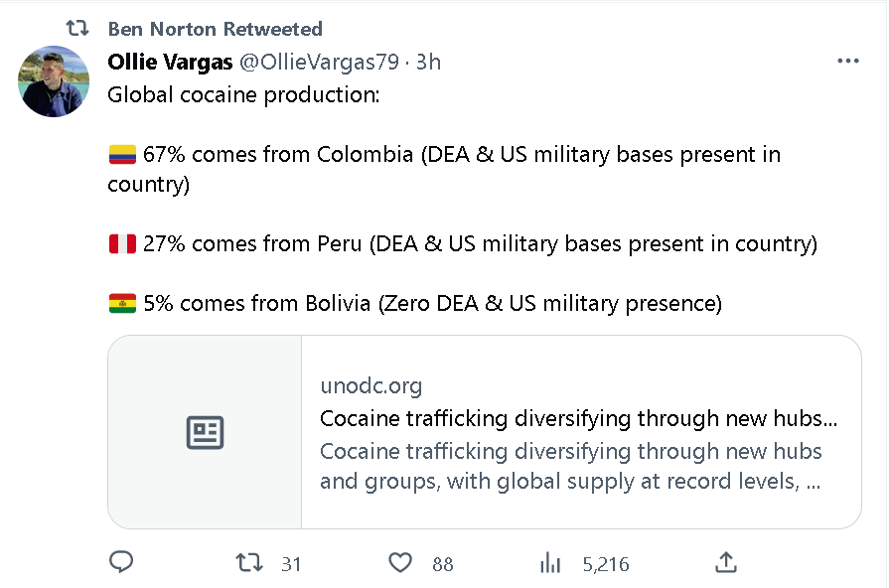Click the 3h timestamp
The height and width of the screenshot is (588, 889).
coord(428,62)
